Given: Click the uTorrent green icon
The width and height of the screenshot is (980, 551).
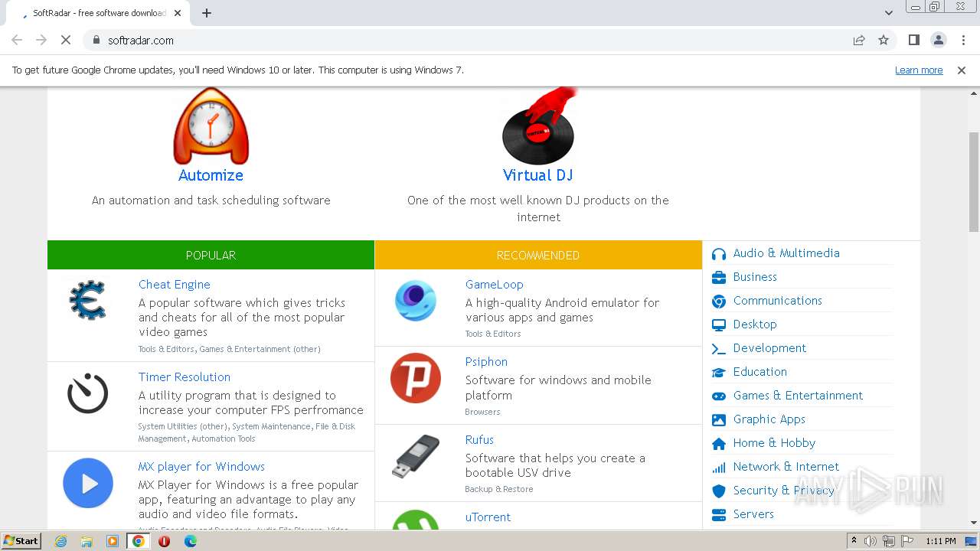Looking at the screenshot, I should click(x=416, y=520).
